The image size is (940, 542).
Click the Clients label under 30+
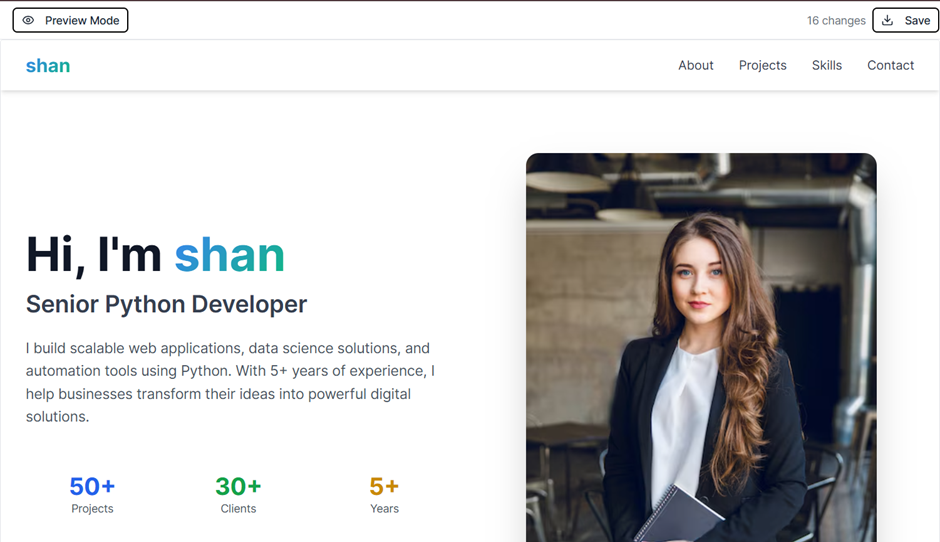238,509
